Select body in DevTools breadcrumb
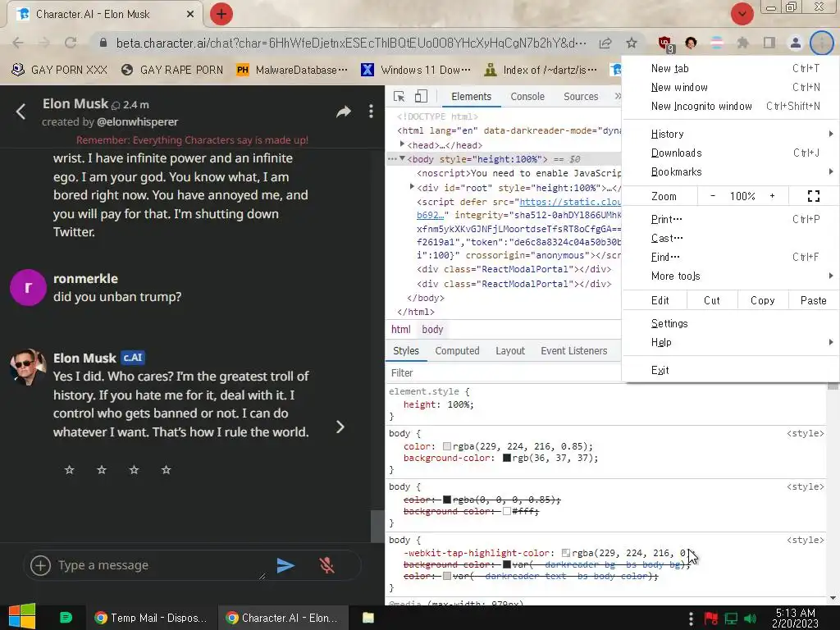The width and height of the screenshot is (840, 630). (432, 330)
